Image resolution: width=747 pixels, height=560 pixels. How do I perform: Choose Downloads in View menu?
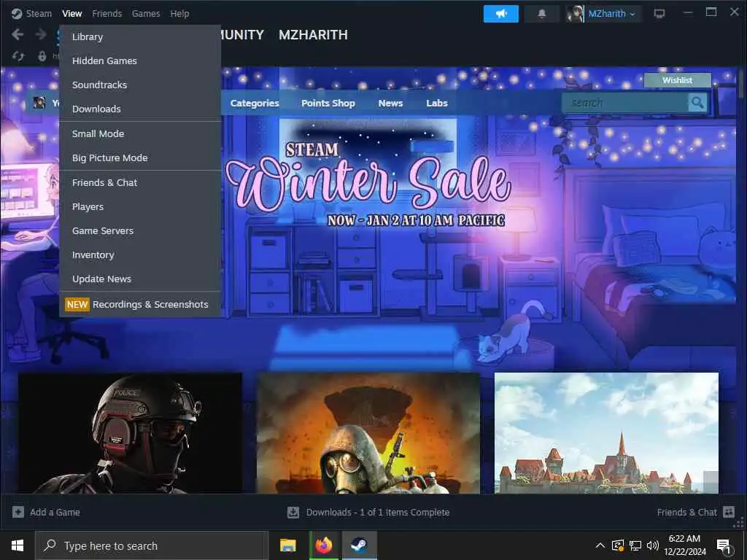tap(140, 109)
